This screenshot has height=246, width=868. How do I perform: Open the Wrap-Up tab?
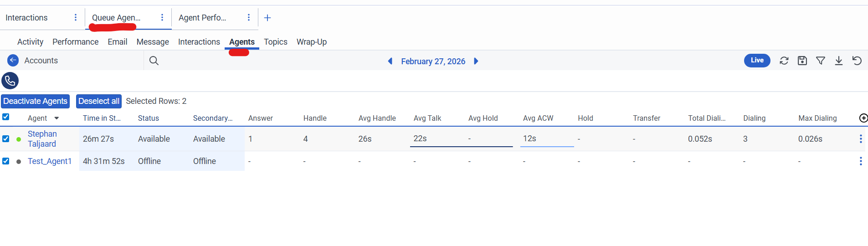(312, 42)
